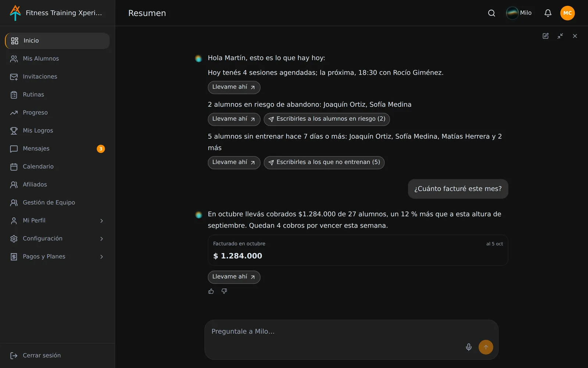Open the search magnifier icon
588x368 pixels.
click(491, 13)
